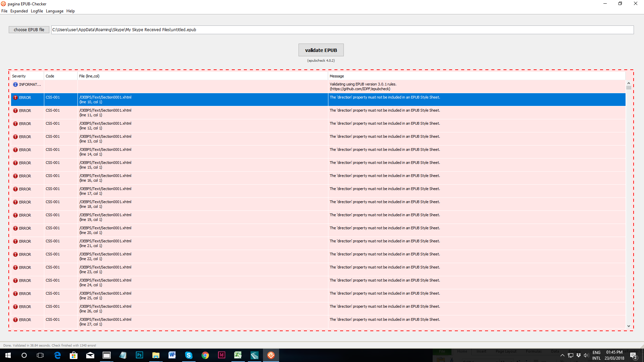Open Skype from the taskbar
This screenshot has width=644, height=362.
click(x=189, y=355)
